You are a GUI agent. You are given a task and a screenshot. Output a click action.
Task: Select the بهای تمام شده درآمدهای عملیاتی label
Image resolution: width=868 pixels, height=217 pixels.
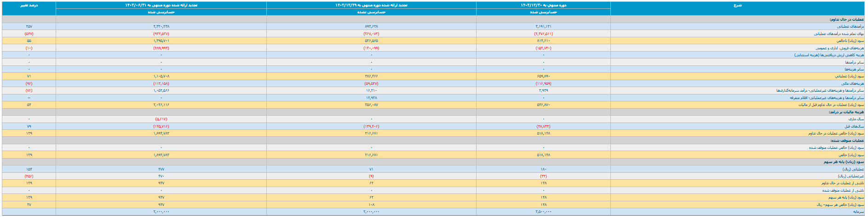click(839, 34)
